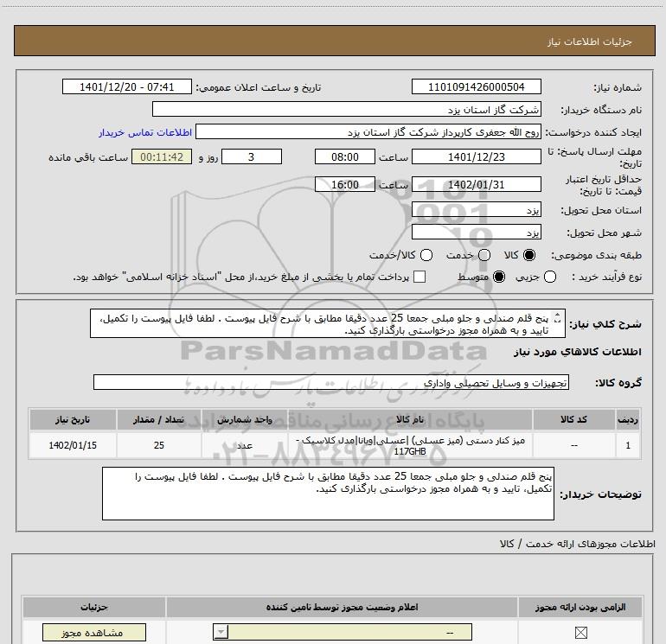Click the شهر محل تحویل field
666x644 pixels.
476,233
